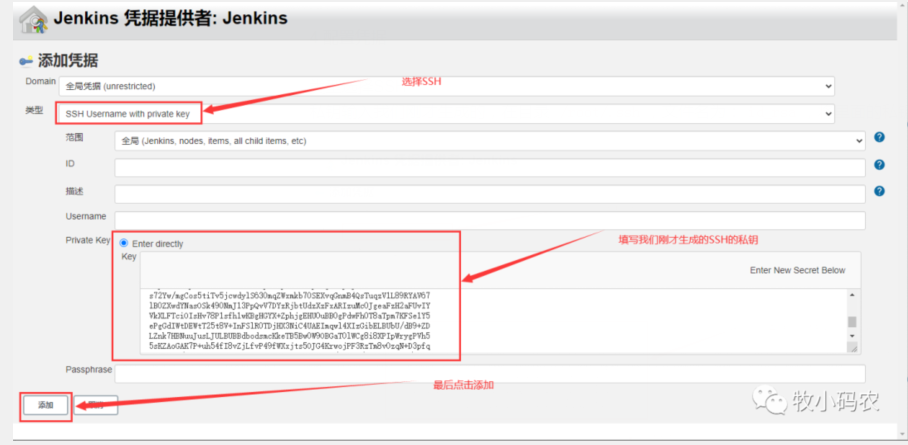Click the 添加 button
This screenshot has height=445, width=908.
click(46, 406)
